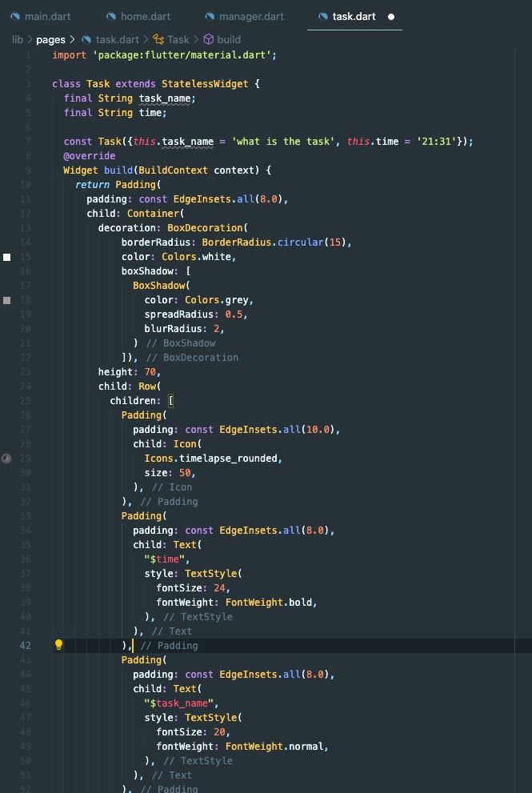Screen dimensions: 532x793
Task: Close task.dart via unsaved dot indicator
Action: click(391, 17)
